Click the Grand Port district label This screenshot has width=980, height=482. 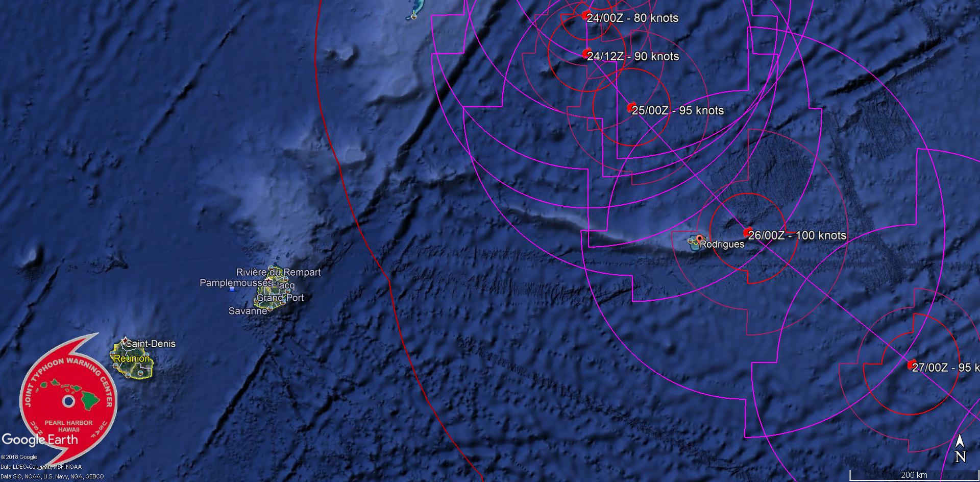tap(280, 298)
